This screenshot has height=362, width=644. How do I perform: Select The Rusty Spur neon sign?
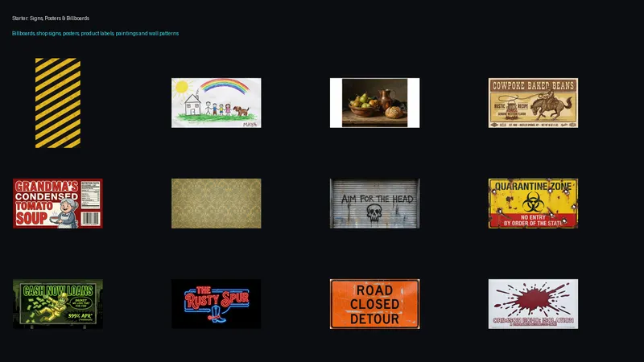click(x=216, y=304)
